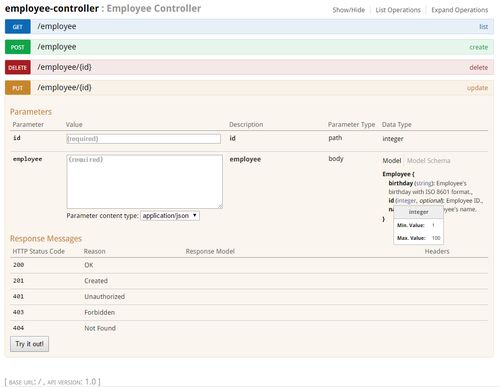Expand the GET /employee path
500x387 pixels.
pos(57,26)
